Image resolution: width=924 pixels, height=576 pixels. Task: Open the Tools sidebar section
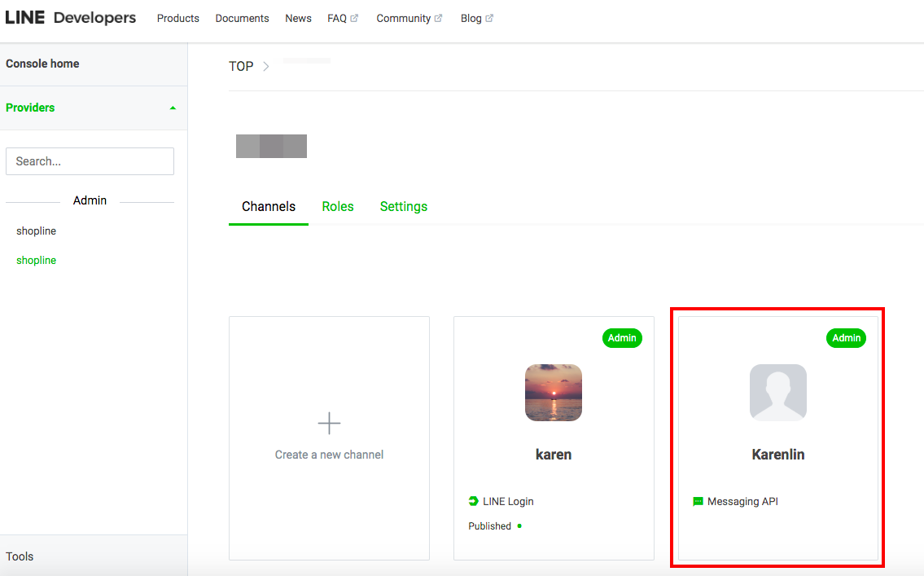pyautogui.click(x=20, y=556)
